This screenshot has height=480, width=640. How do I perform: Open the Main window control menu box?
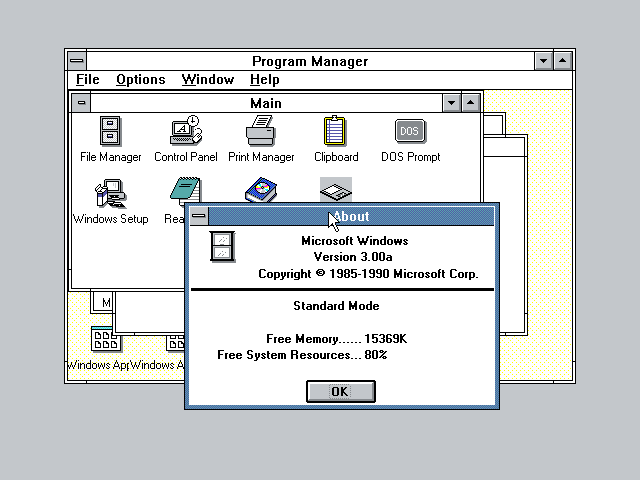coord(81,103)
